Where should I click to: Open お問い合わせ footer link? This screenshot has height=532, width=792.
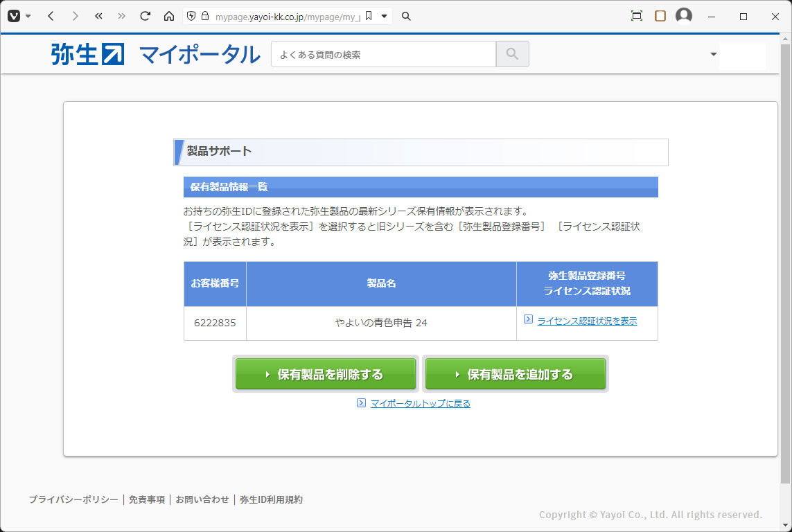pos(202,499)
